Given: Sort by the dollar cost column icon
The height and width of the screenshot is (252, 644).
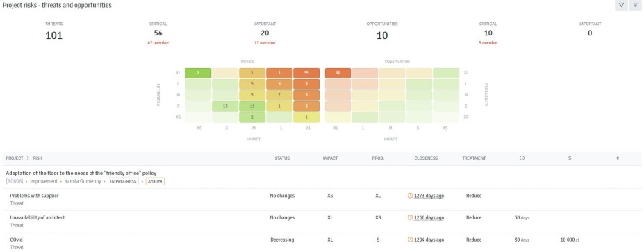Looking at the screenshot, I should click(x=570, y=158).
